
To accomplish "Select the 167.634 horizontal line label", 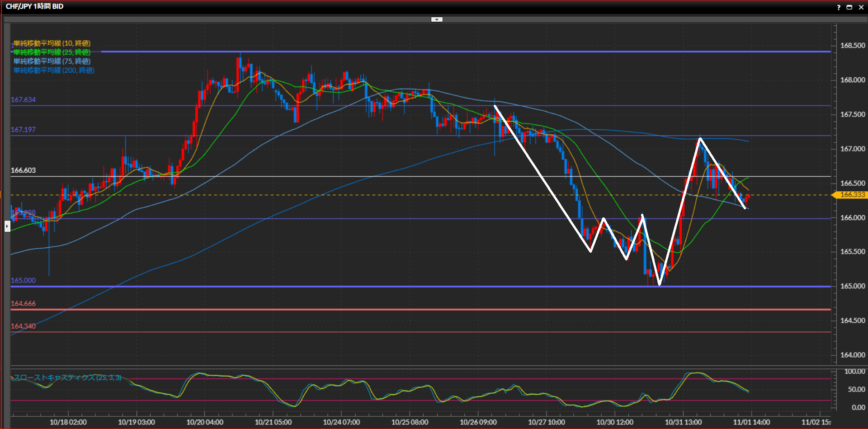I will [x=23, y=100].
